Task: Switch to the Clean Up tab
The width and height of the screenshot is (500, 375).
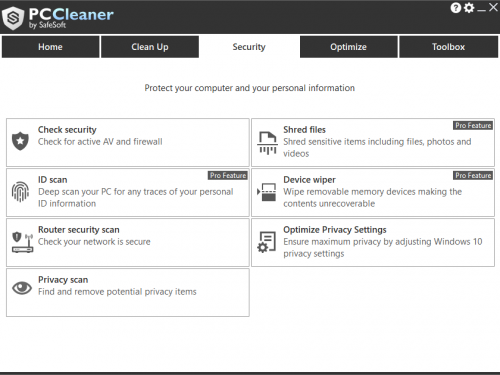Action: pyautogui.click(x=150, y=47)
